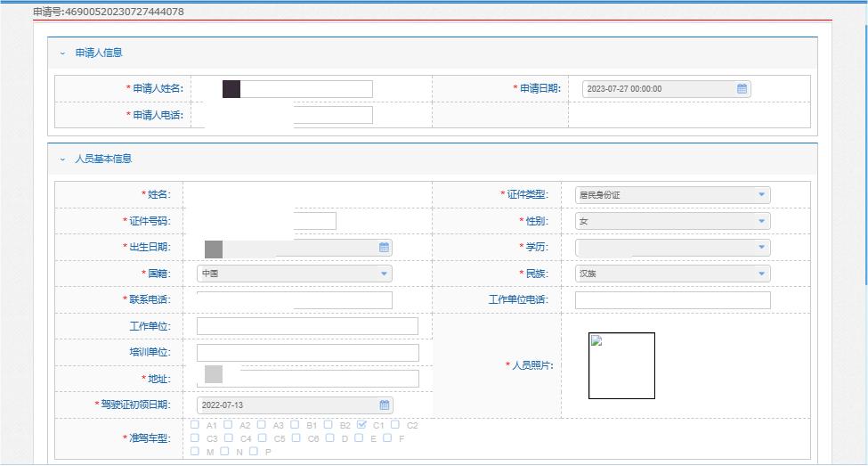Screen dimensions: 868x466
Task: Collapse the 人员基本信息 section chevron
Action: pyautogui.click(x=62, y=159)
